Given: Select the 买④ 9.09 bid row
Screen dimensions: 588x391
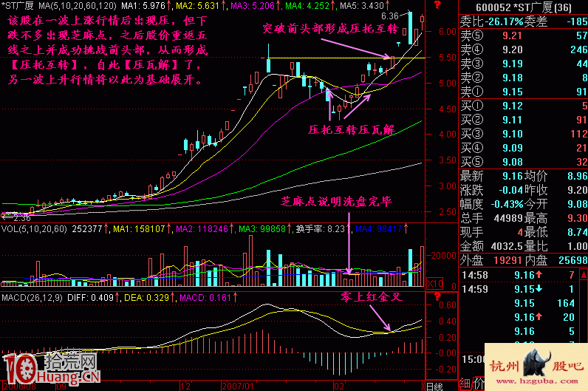Looking at the screenshot, I should click(524, 148).
